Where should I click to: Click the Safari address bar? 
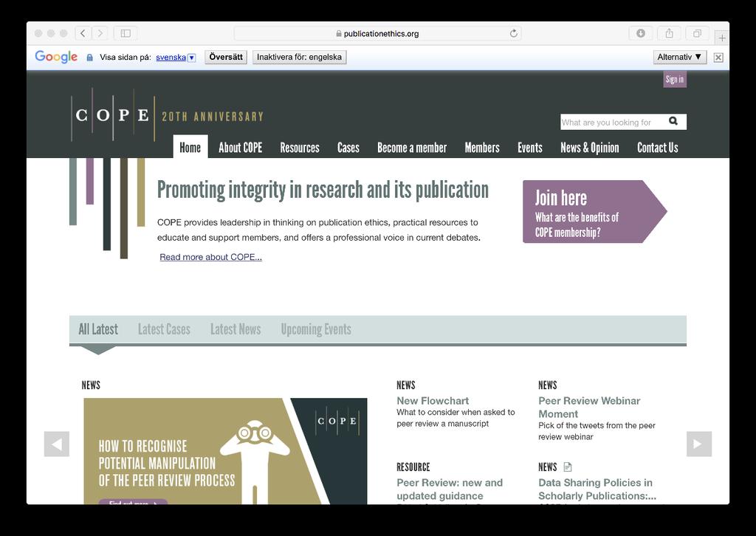point(377,33)
